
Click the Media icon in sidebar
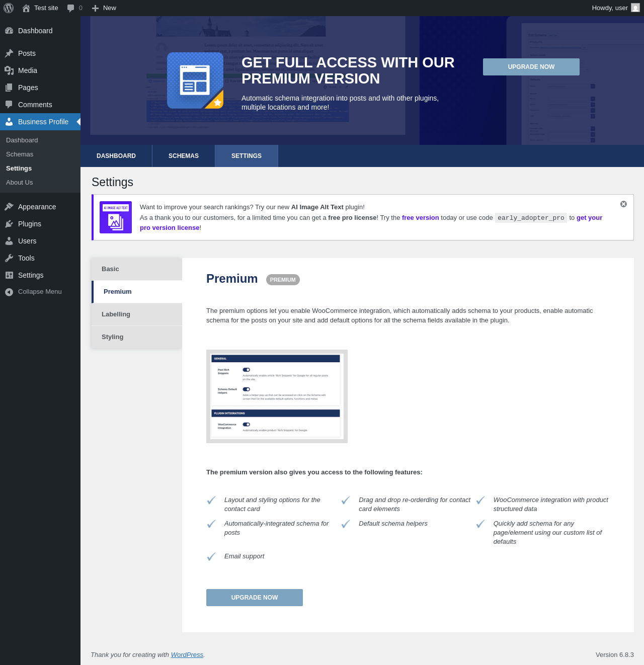coord(9,70)
